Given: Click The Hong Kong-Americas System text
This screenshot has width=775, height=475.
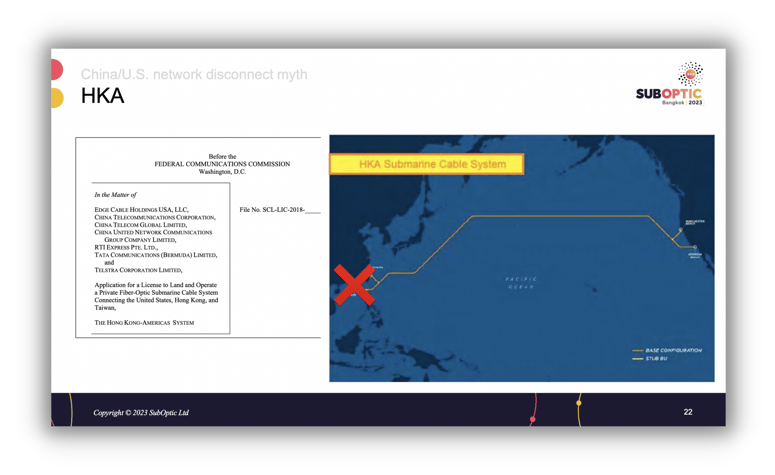Looking at the screenshot, I should click(x=144, y=323).
